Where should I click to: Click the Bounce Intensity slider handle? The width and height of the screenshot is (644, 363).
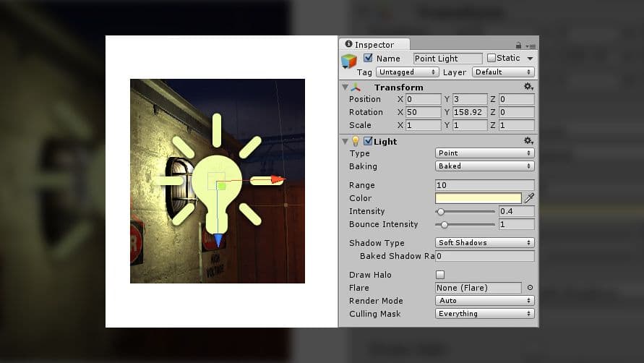[x=445, y=225]
